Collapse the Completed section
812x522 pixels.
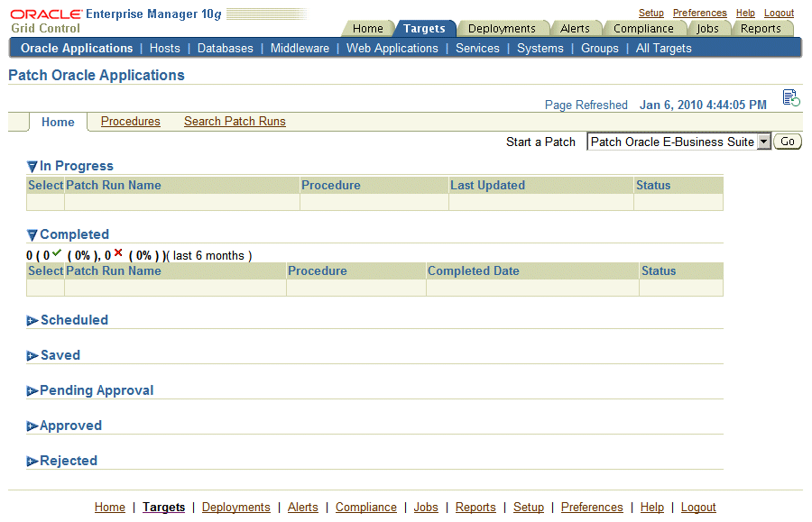[x=32, y=235]
